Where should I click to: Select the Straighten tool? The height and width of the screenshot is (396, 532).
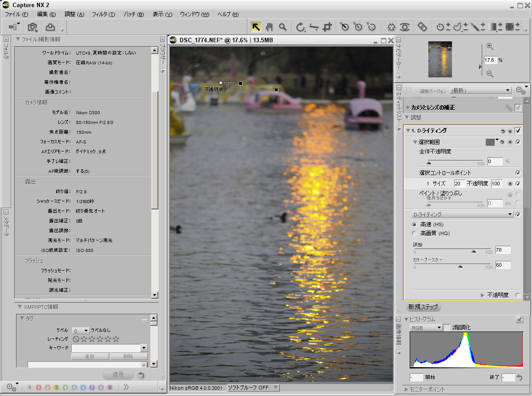[313, 27]
